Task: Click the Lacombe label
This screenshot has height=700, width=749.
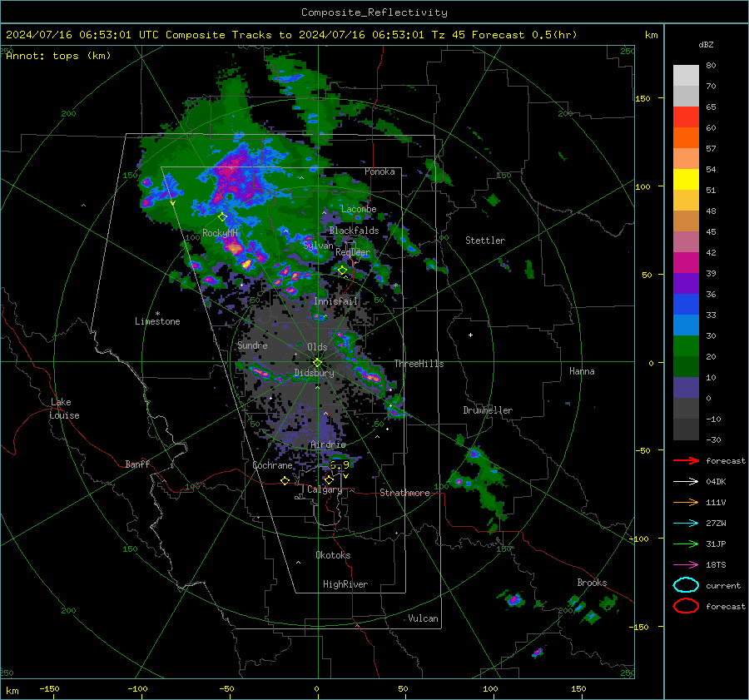Action: pos(359,209)
